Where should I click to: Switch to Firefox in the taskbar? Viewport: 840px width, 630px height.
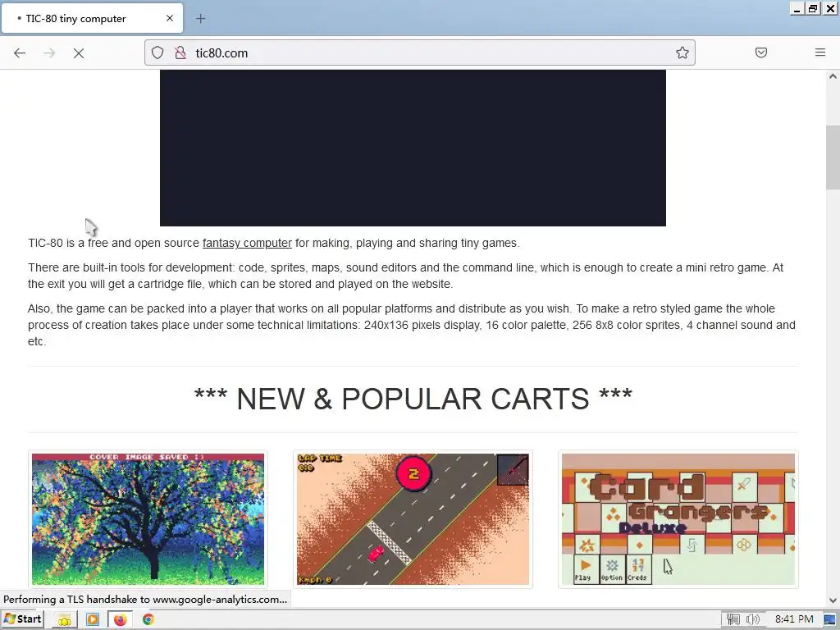(120, 620)
